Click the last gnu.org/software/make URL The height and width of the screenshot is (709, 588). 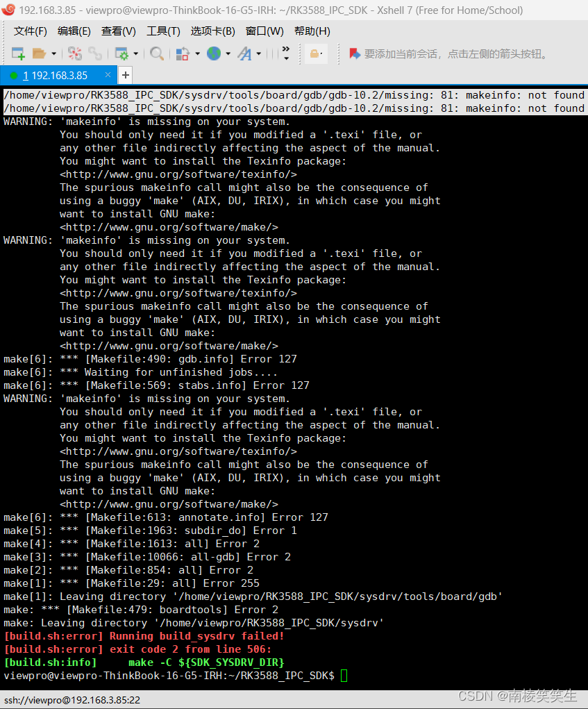coord(169,504)
